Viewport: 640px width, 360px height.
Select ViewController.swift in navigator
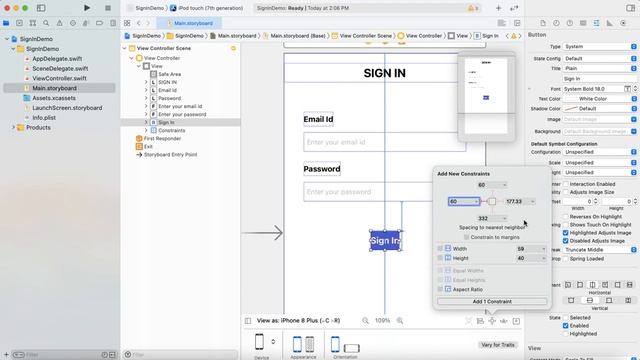click(59, 78)
